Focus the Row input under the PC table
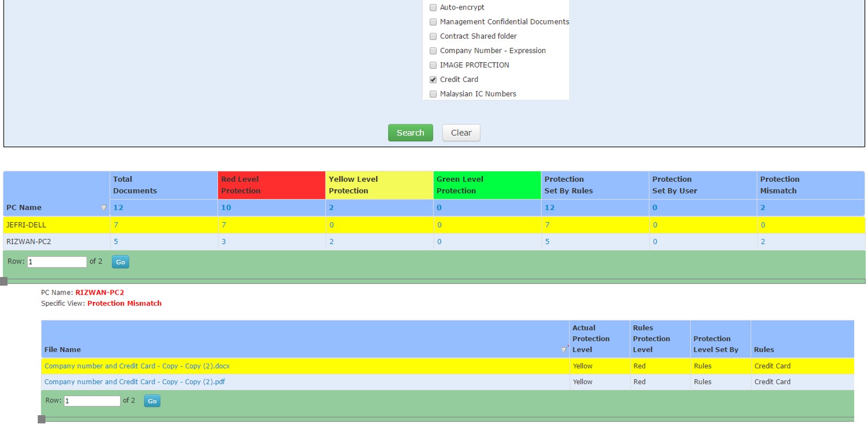 coord(57,262)
